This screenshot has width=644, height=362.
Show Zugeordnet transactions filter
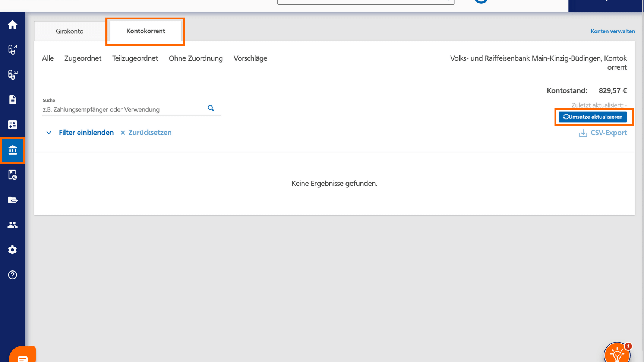point(83,58)
